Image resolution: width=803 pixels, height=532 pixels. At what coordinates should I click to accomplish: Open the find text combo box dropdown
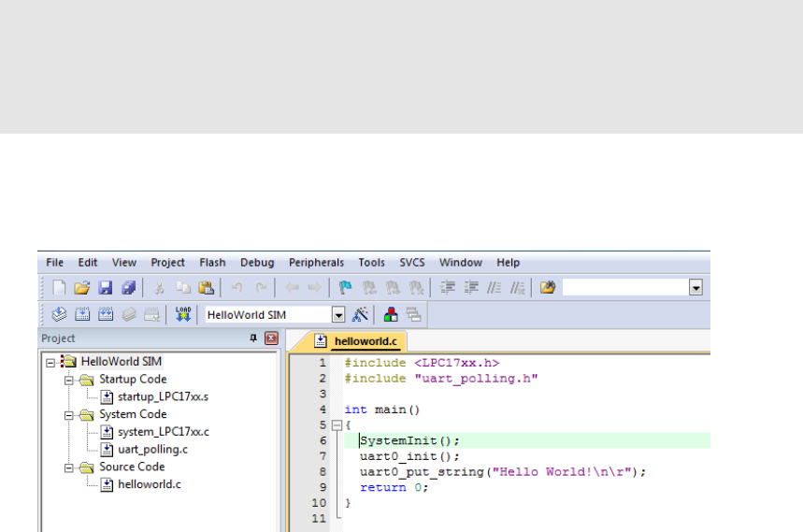(x=695, y=288)
